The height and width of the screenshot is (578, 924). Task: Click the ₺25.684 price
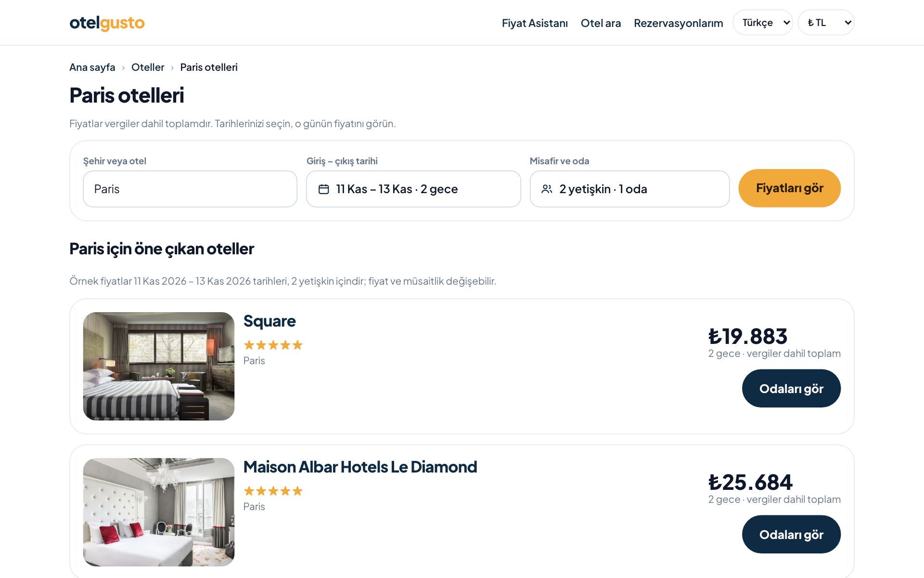tap(750, 482)
